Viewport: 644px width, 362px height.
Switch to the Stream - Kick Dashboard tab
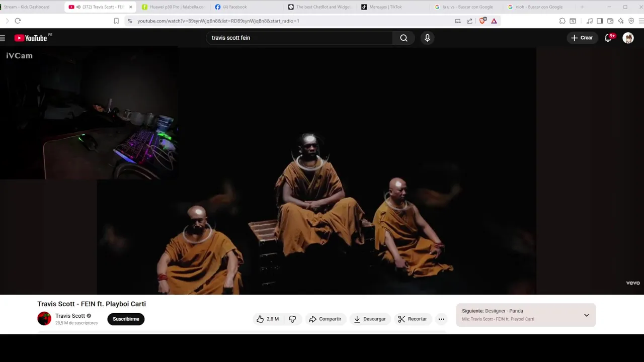tap(30, 7)
